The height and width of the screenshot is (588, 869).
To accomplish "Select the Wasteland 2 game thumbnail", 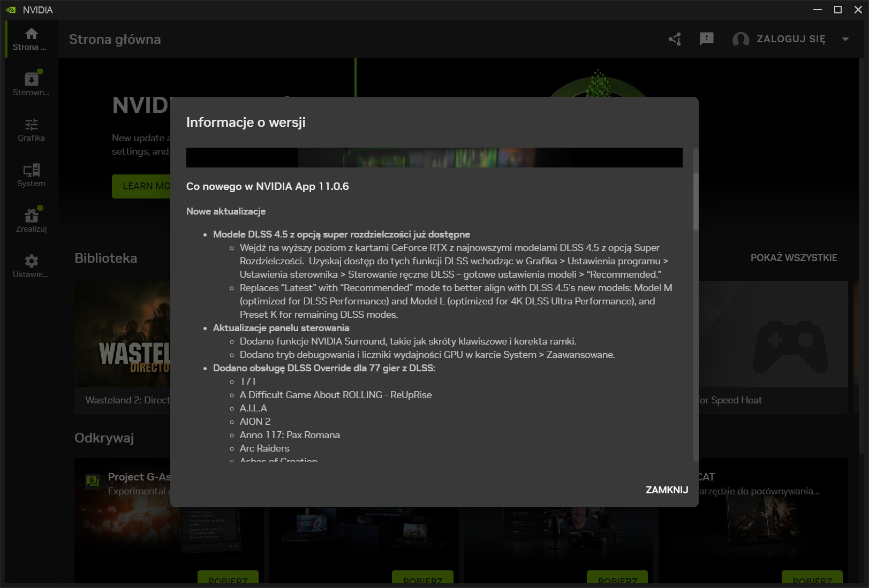I will point(122,334).
